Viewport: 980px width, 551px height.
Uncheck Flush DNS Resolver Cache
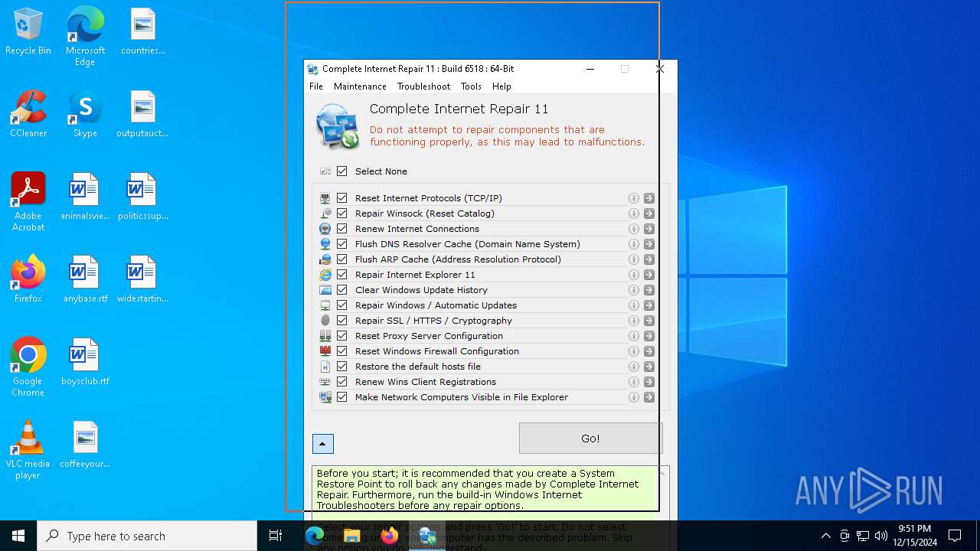tap(342, 244)
